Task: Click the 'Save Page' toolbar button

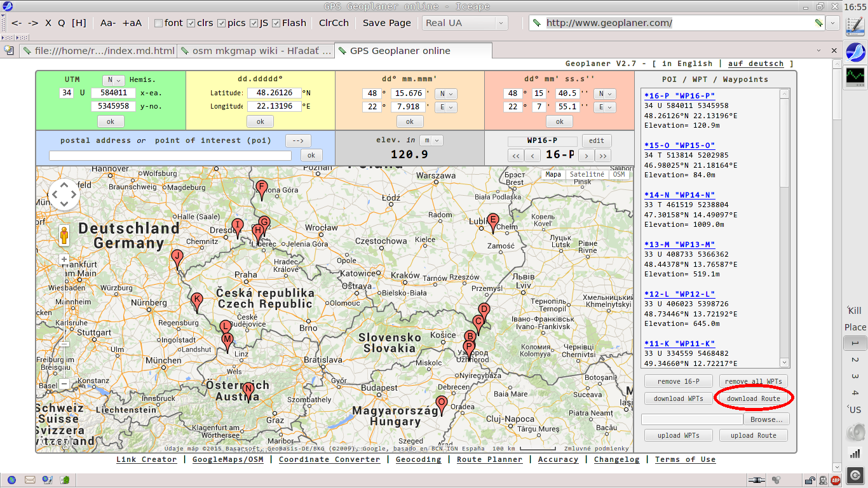Action: pos(387,23)
